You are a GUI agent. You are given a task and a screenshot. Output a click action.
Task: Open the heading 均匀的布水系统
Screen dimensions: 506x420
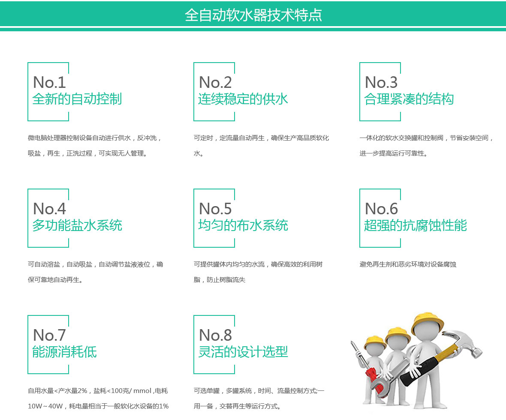pos(243,225)
